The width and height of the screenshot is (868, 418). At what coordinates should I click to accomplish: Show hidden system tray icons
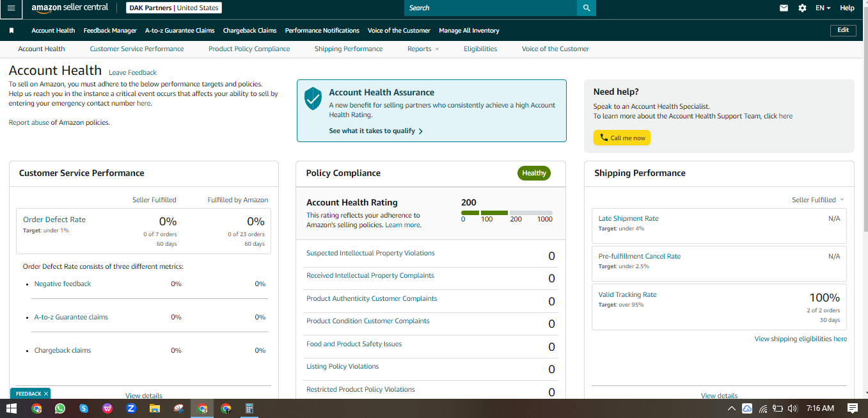(x=732, y=408)
